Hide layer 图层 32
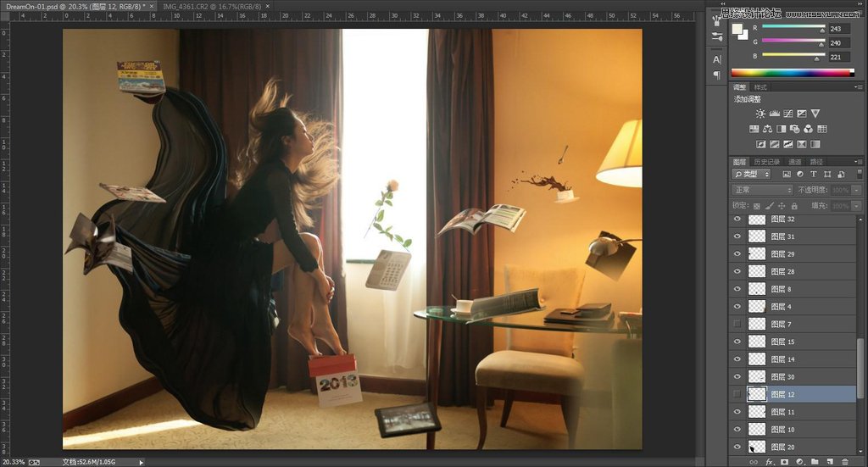This screenshot has width=868, height=467. pyautogui.click(x=737, y=220)
